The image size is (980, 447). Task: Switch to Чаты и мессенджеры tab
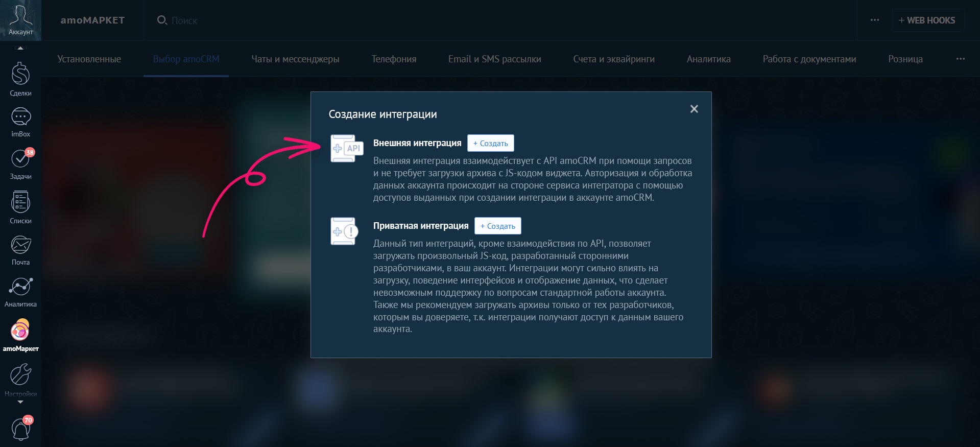(x=295, y=59)
